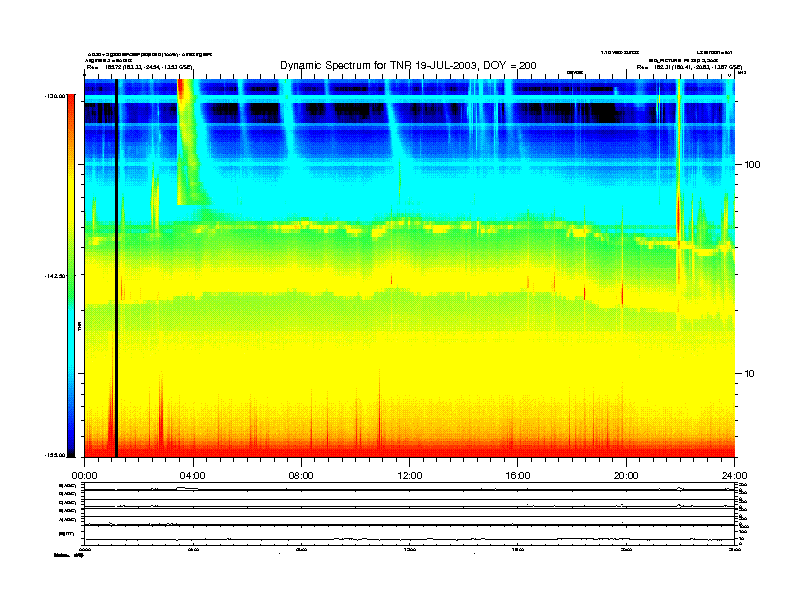The image size is (792, 612).
Task: Click the plot title 'Dynamic Spectrum for TNR 19-JUL-2003'
Action: point(378,66)
